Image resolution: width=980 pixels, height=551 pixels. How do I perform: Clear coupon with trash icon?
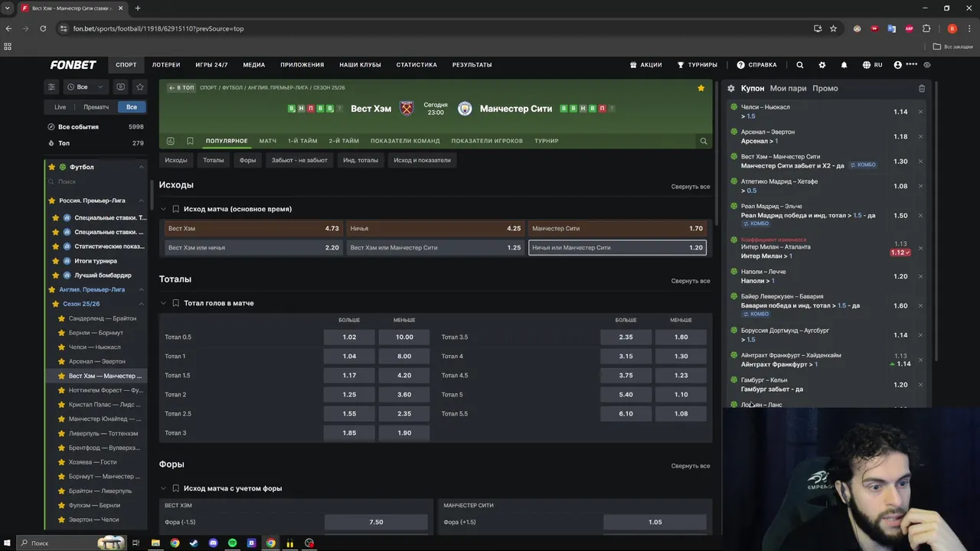[922, 89]
